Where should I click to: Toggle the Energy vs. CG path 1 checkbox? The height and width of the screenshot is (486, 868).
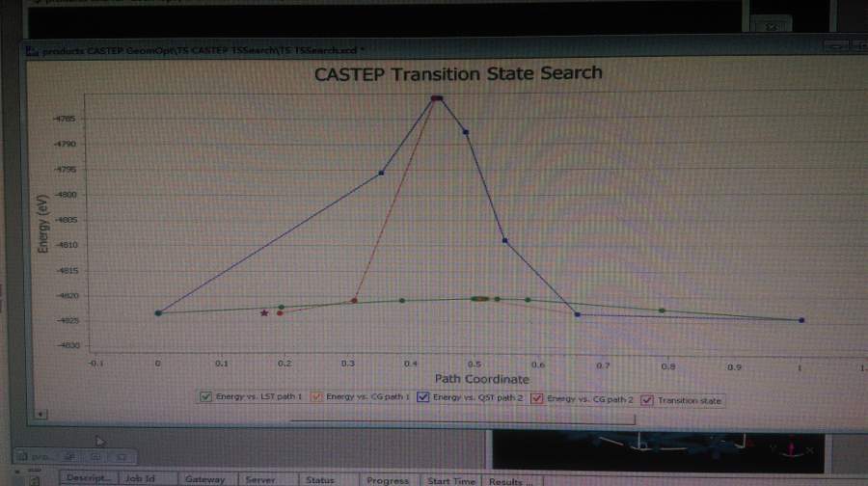click(x=316, y=397)
